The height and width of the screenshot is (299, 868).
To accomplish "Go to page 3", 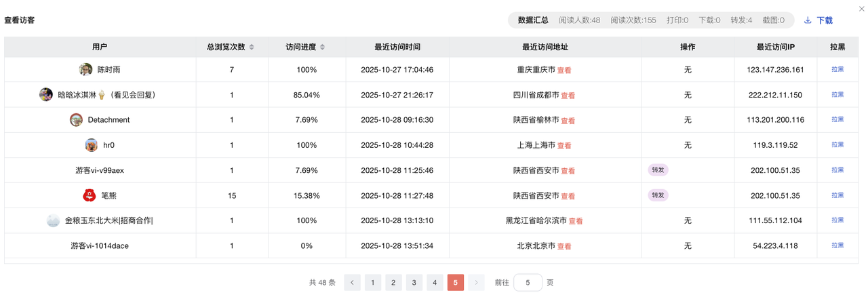I will (x=414, y=283).
